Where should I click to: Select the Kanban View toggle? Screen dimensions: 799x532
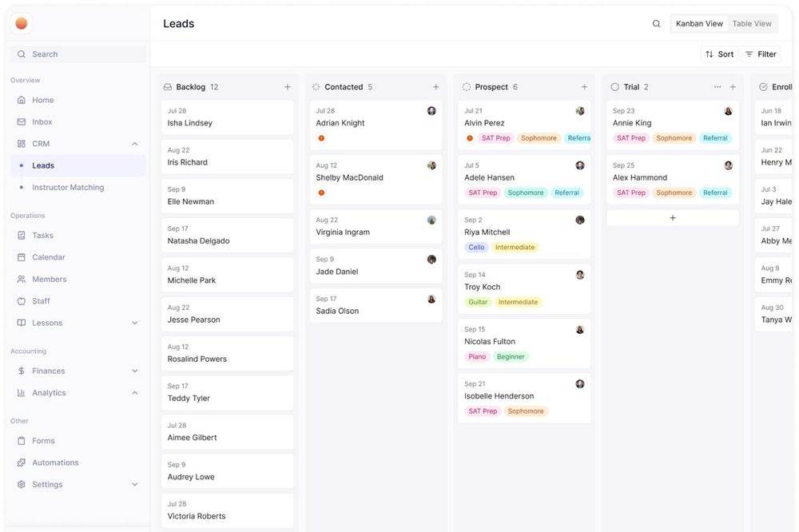click(x=699, y=24)
